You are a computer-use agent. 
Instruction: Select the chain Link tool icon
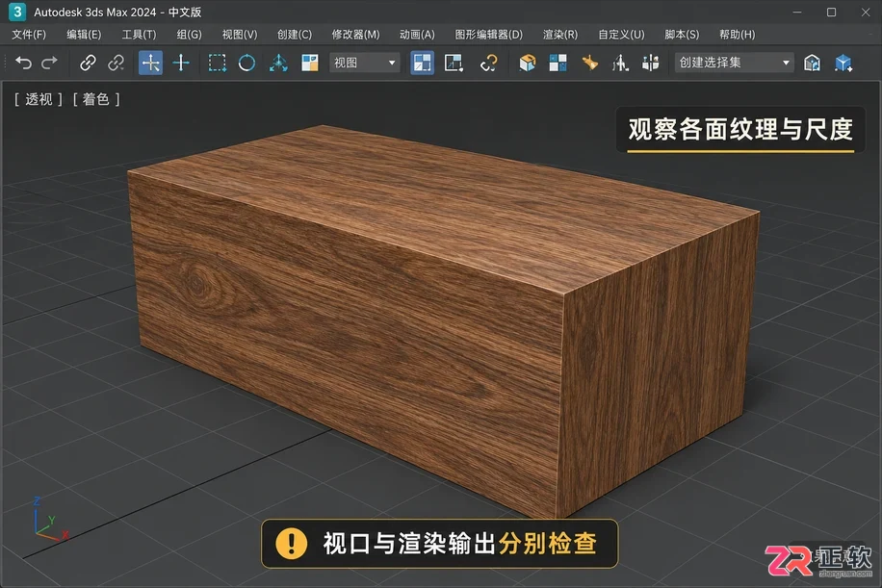(x=88, y=63)
